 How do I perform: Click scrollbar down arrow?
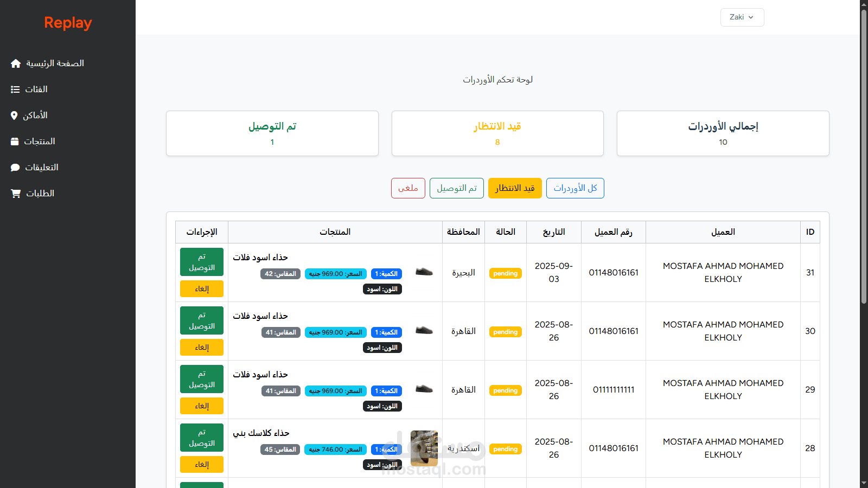(x=864, y=484)
